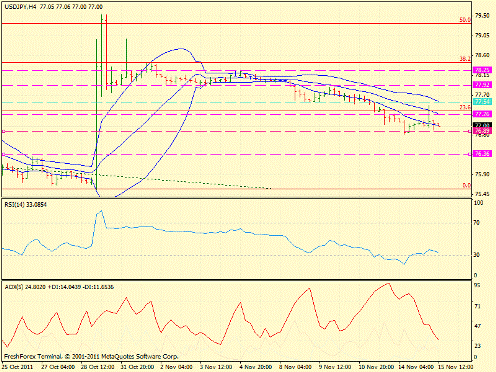Click the FreshForex Terminal MetaQuotes copyright text
Viewport: 496px width, 372px height.
91,356
